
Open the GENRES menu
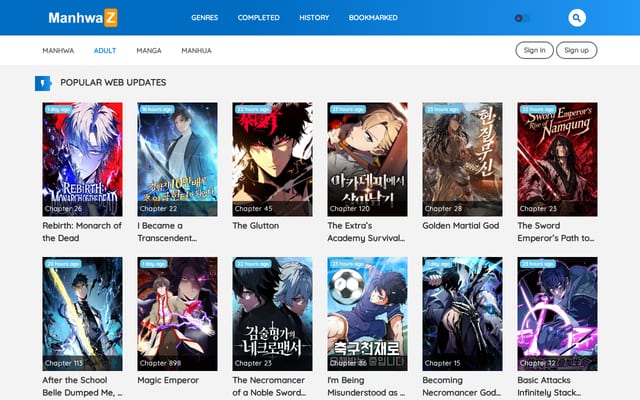pos(204,18)
